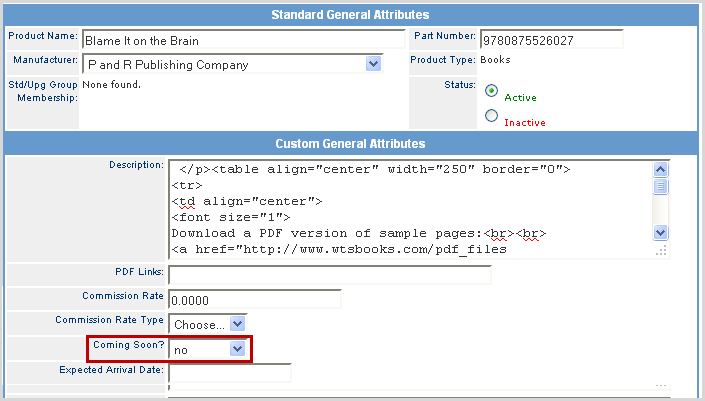Focus the Expected Arrival Date field

coord(230,373)
